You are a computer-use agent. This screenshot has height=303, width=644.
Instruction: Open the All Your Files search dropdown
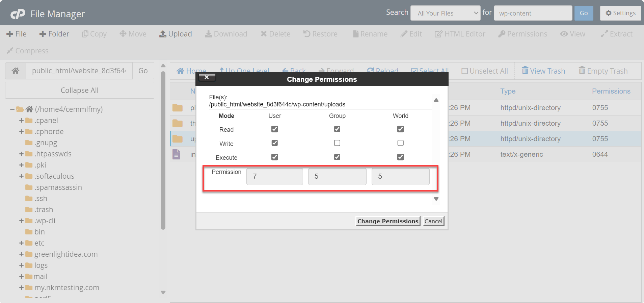click(445, 13)
